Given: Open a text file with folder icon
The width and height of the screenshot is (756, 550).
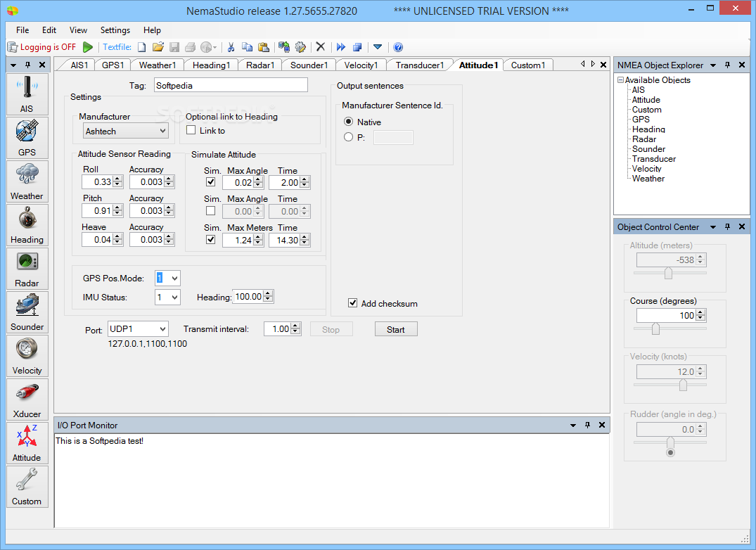Looking at the screenshot, I should tap(158, 46).
